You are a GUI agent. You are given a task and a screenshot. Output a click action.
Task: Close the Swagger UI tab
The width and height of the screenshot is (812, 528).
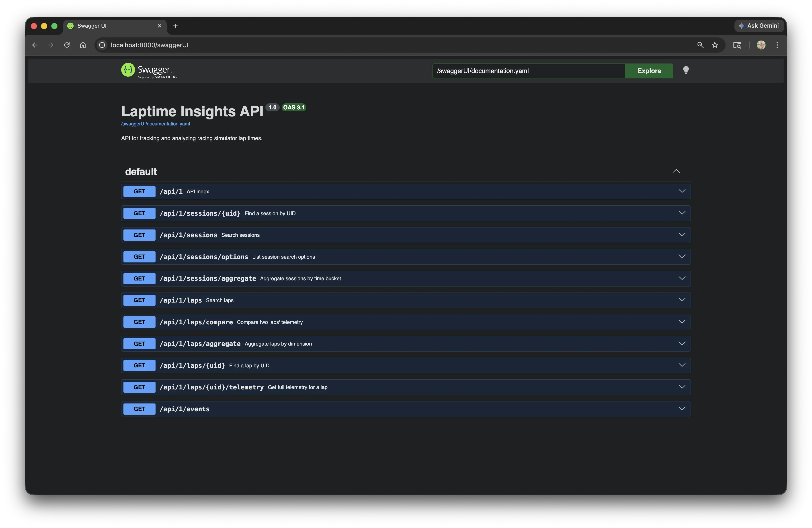pyautogui.click(x=159, y=26)
